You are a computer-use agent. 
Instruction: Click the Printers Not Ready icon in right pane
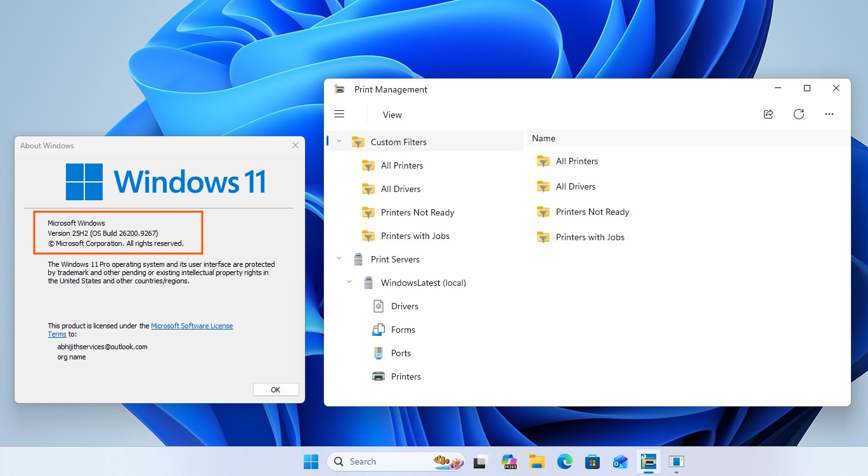[x=543, y=212]
